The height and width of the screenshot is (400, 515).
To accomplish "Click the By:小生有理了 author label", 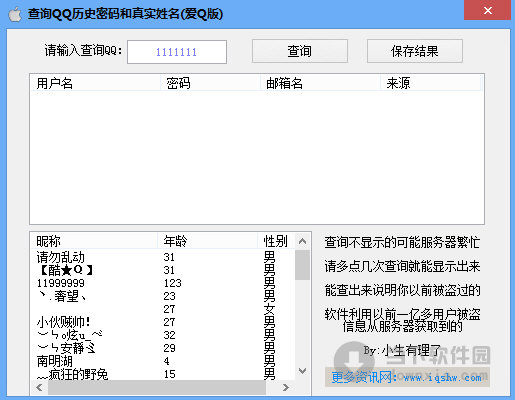I will pyautogui.click(x=402, y=351).
